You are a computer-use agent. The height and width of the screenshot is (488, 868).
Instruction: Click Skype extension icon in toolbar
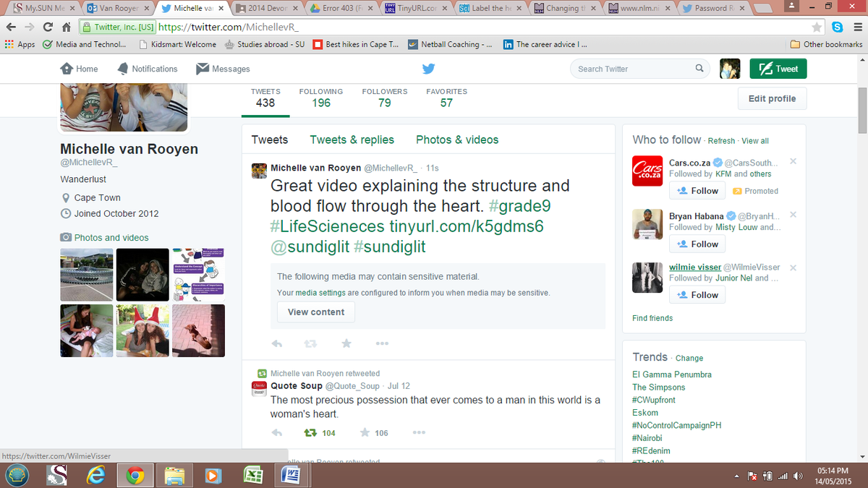(837, 27)
